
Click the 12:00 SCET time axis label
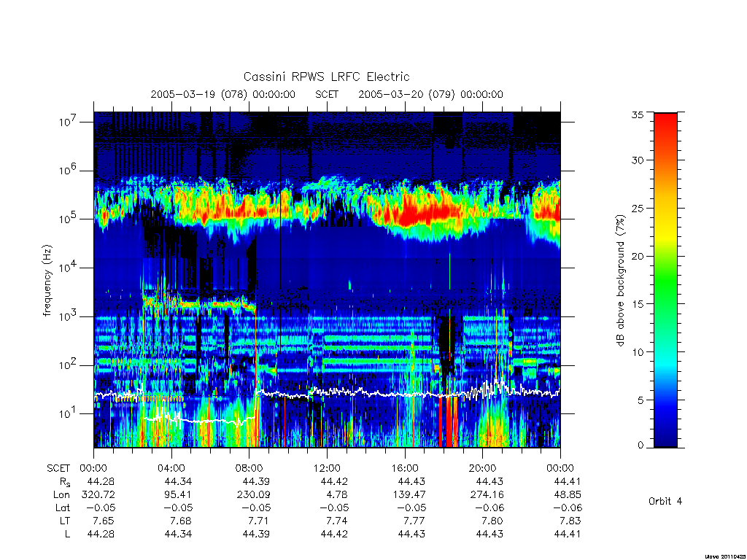(x=327, y=469)
